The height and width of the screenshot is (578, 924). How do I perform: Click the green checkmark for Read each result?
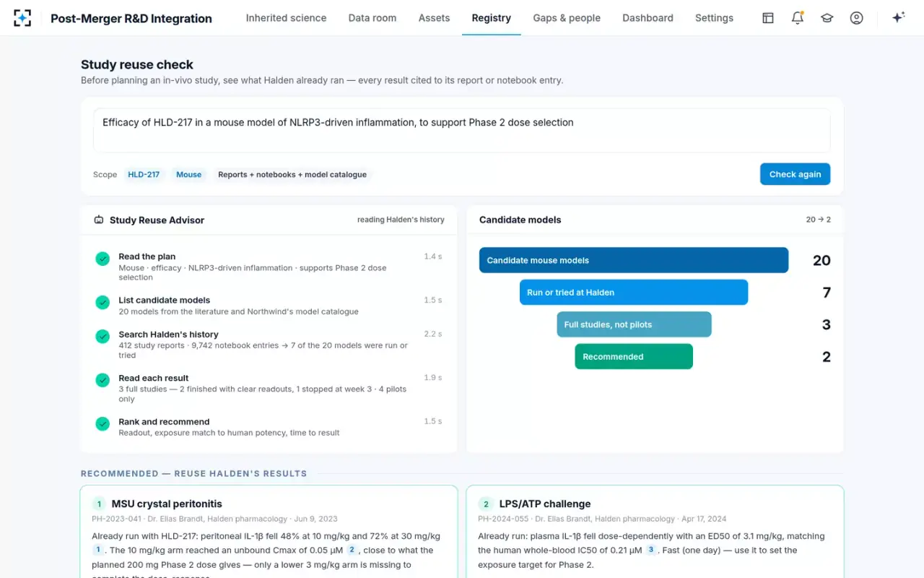click(x=103, y=379)
